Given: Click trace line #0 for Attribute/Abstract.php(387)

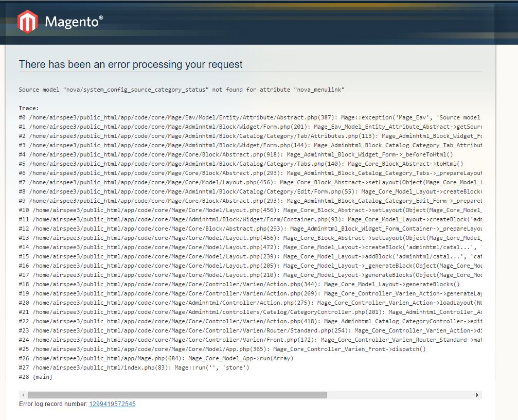Looking at the screenshot, I should click(247, 117).
